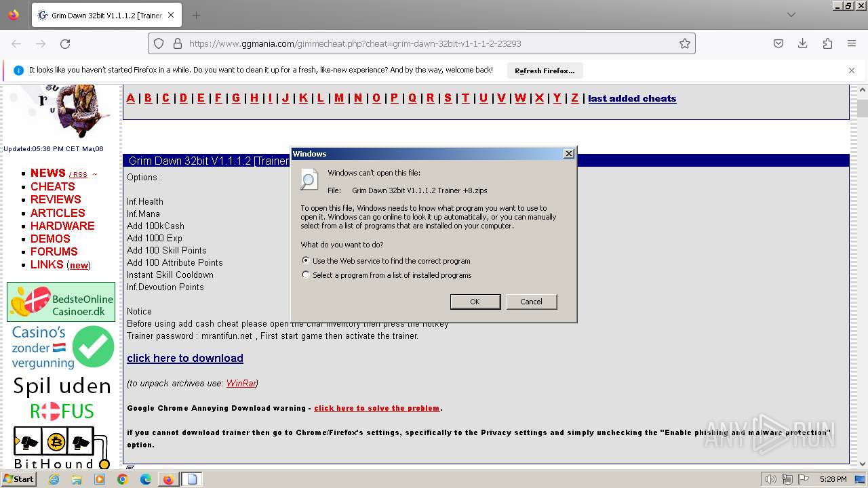Click the blank file taskbar button
Screen dimensions: 868x488
click(x=192, y=479)
